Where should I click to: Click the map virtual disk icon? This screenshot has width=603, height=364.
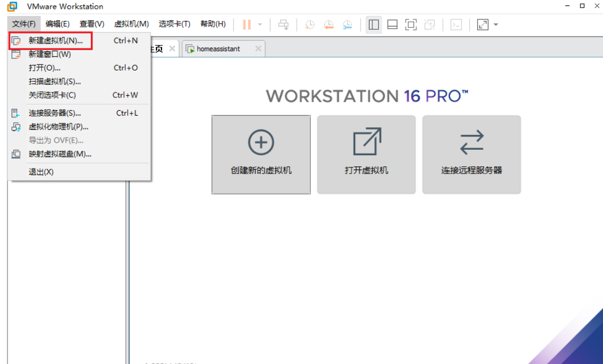pos(16,154)
